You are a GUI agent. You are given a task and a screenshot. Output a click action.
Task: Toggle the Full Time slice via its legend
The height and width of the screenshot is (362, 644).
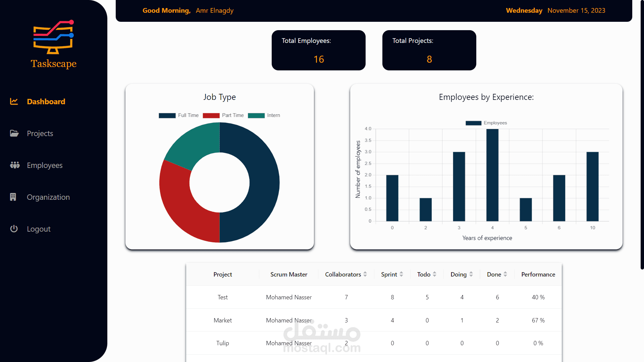[x=167, y=115]
